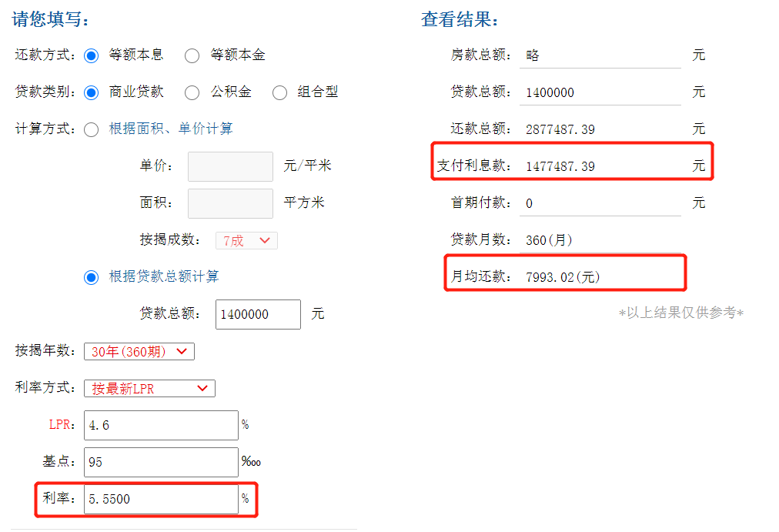Screen dimensions: 779x532
Task: Click the 组合型 label text
Action: click(318, 92)
